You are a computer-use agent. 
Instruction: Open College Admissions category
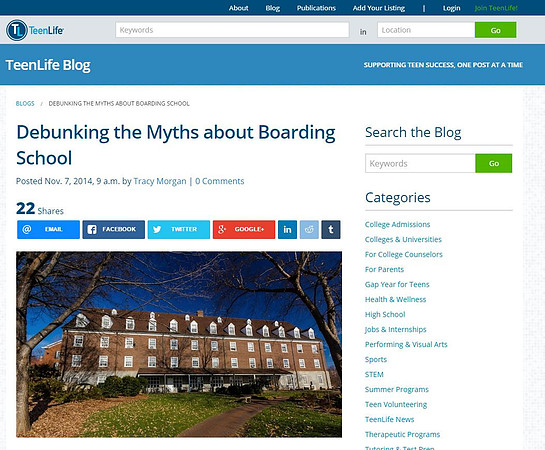[397, 224]
